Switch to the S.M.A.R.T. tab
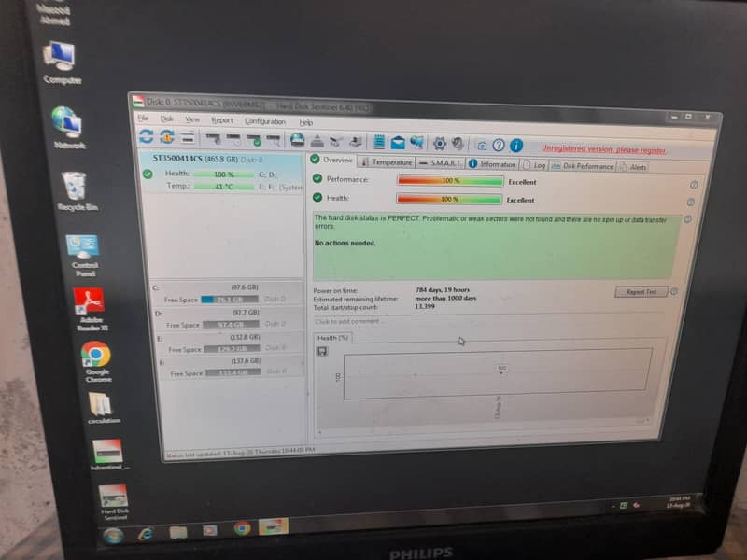The image size is (747, 560). point(440,162)
